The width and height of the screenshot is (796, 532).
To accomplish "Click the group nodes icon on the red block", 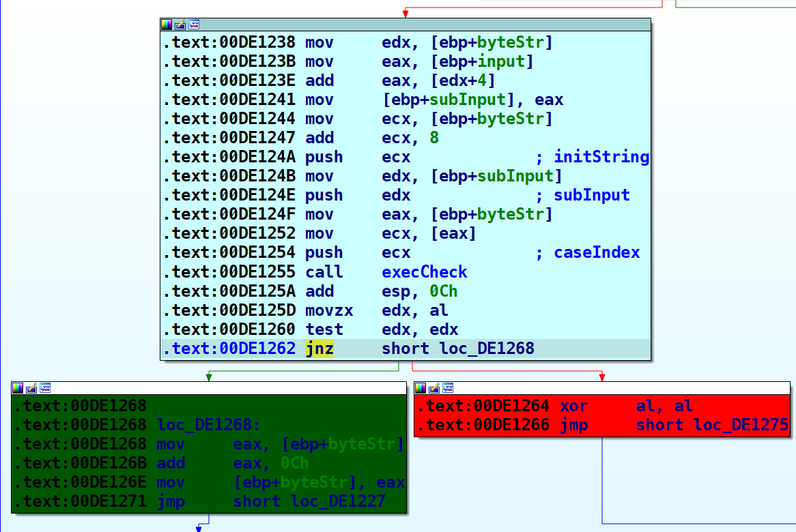I will click(x=448, y=388).
